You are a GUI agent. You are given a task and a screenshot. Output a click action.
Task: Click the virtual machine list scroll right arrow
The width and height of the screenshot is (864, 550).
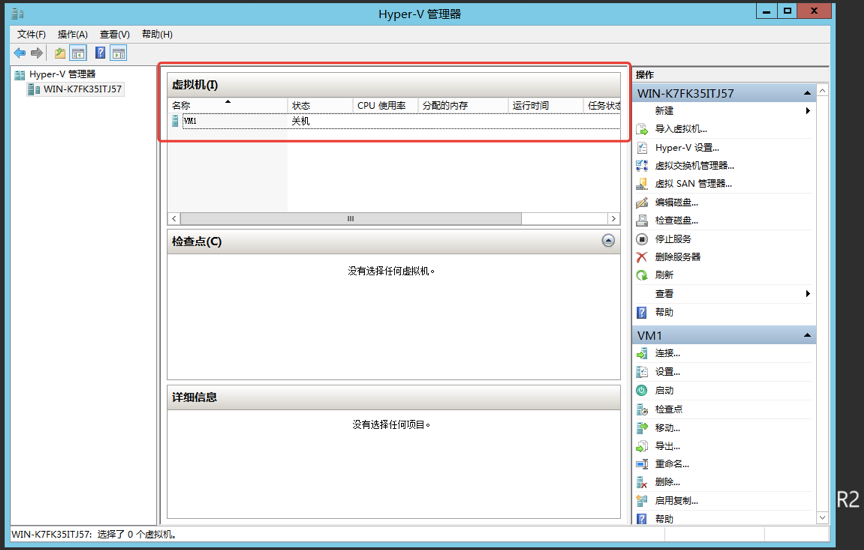point(614,219)
